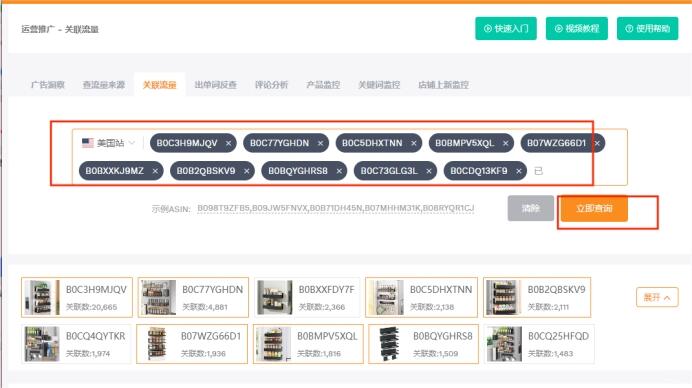The image size is (692, 388).
Task: Remove the B0BQYGHRS8 ASIN tag
Action: point(339,171)
